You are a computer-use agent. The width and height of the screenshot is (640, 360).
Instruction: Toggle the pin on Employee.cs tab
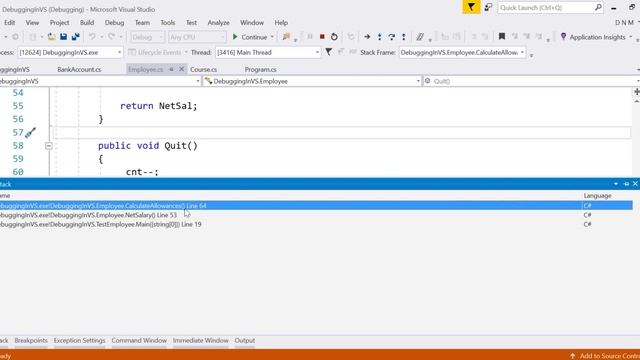(x=171, y=69)
